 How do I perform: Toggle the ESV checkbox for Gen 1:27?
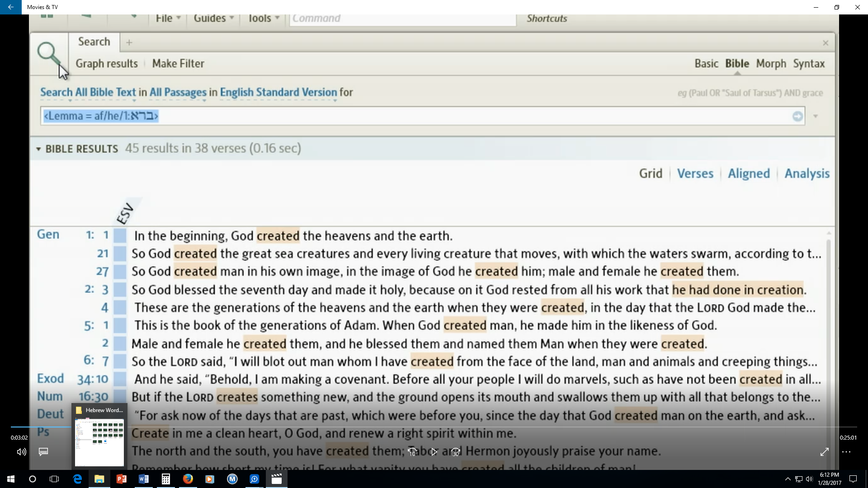(x=120, y=272)
